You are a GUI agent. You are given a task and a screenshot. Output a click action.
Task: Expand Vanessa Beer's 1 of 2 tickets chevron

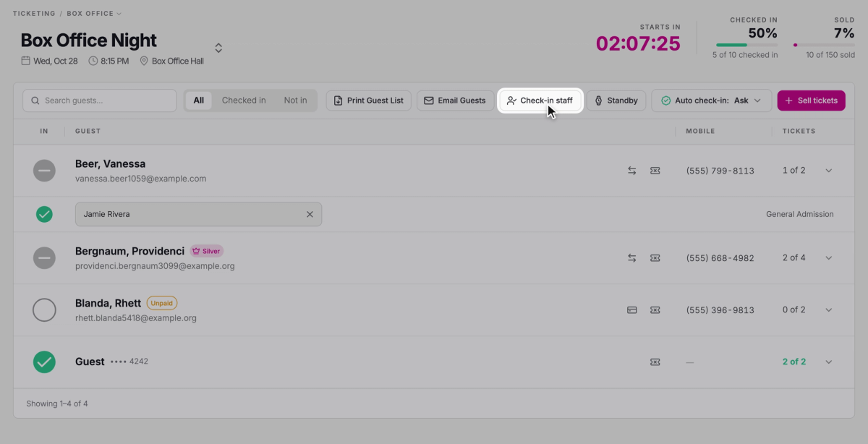pos(829,171)
